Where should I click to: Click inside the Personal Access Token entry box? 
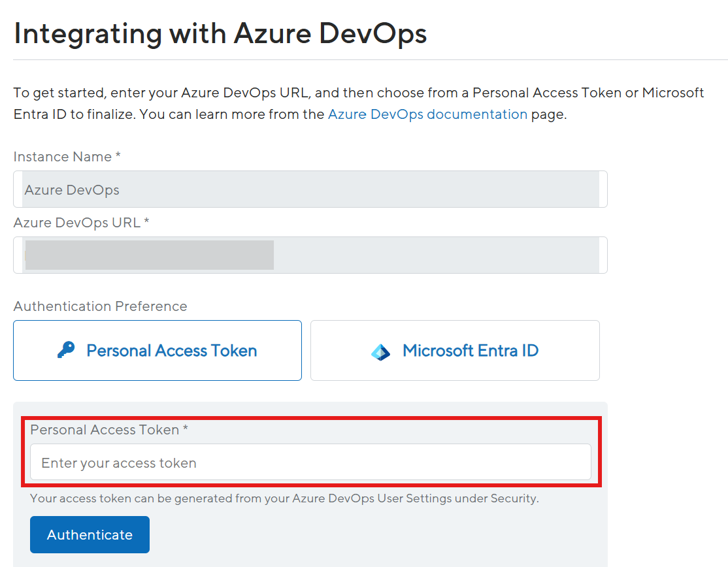[x=310, y=462]
